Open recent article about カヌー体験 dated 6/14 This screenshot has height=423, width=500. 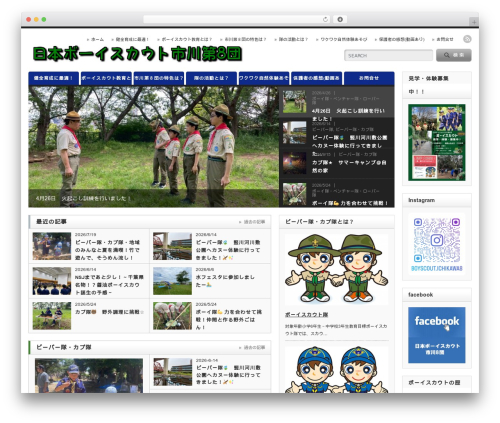(228, 250)
